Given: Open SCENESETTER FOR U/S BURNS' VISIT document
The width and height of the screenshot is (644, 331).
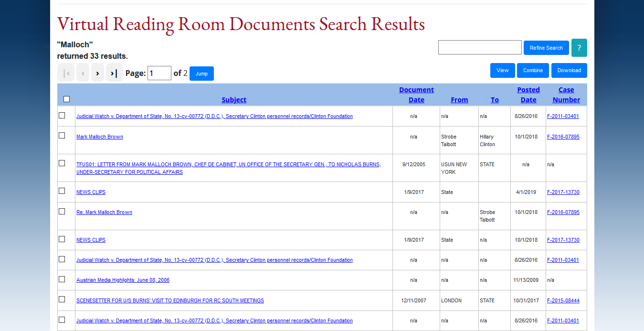Looking at the screenshot, I should (x=170, y=300).
